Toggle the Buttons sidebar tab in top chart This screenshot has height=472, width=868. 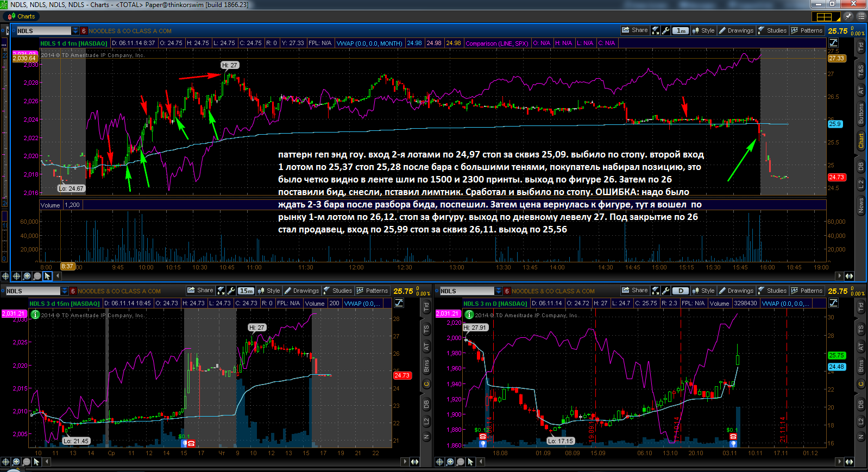861,114
